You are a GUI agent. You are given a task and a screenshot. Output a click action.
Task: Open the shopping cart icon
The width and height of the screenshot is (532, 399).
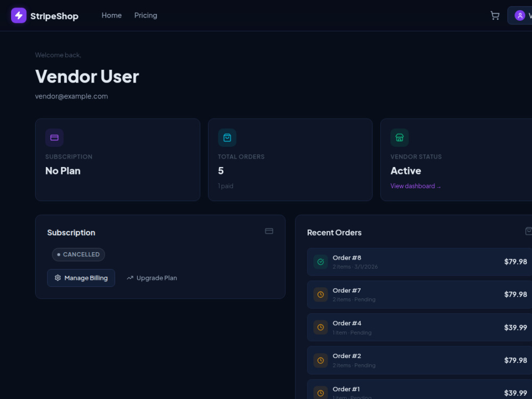(x=495, y=15)
